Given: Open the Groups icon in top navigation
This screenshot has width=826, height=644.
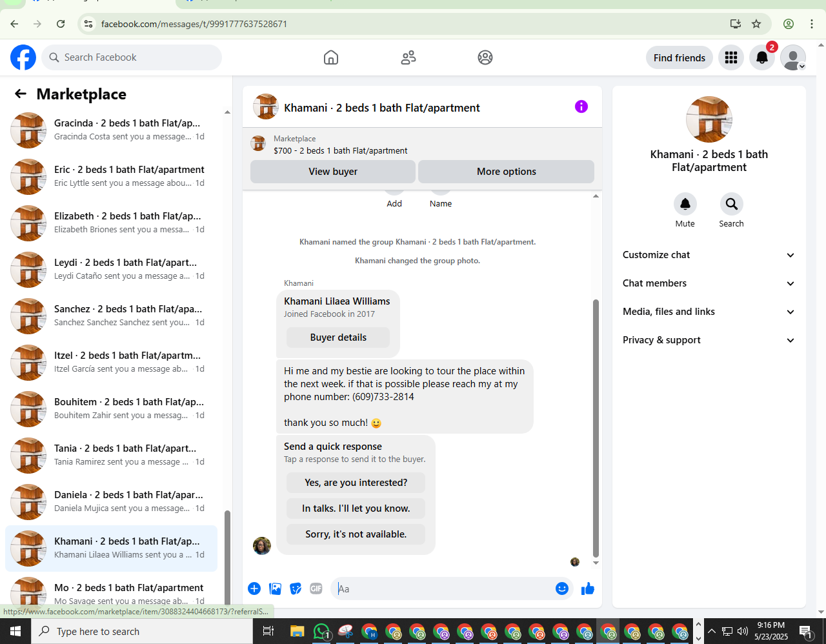Looking at the screenshot, I should coord(485,57).
